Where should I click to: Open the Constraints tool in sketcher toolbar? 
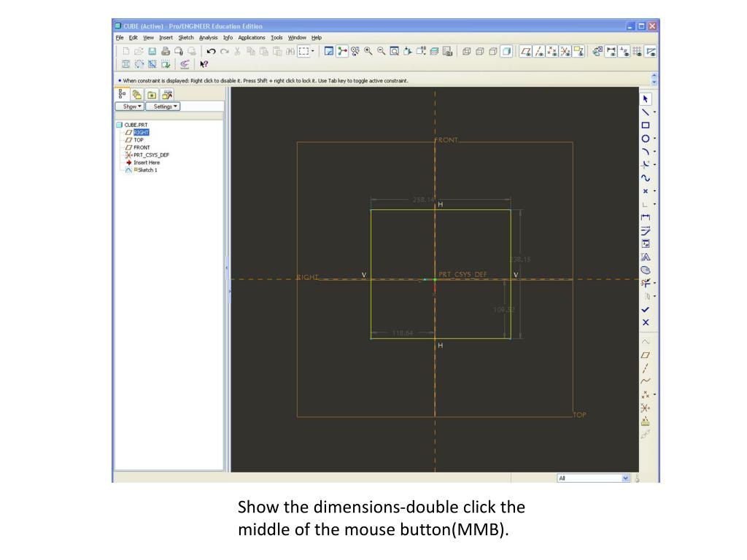click(x=645, y=244)
